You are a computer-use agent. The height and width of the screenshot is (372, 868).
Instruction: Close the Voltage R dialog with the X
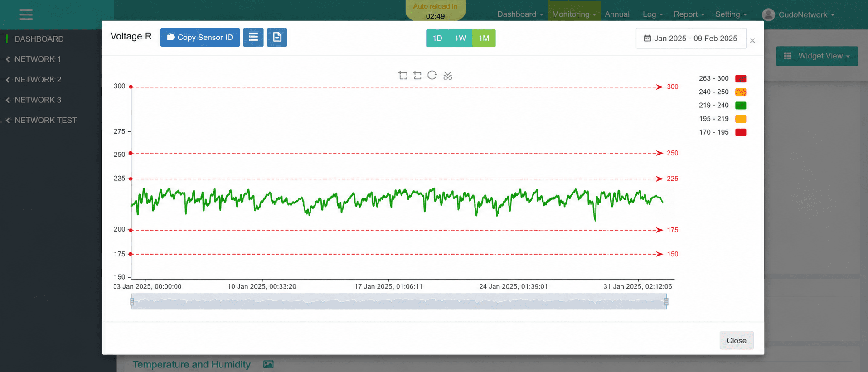pyautogui.click(x=752, y=41)
